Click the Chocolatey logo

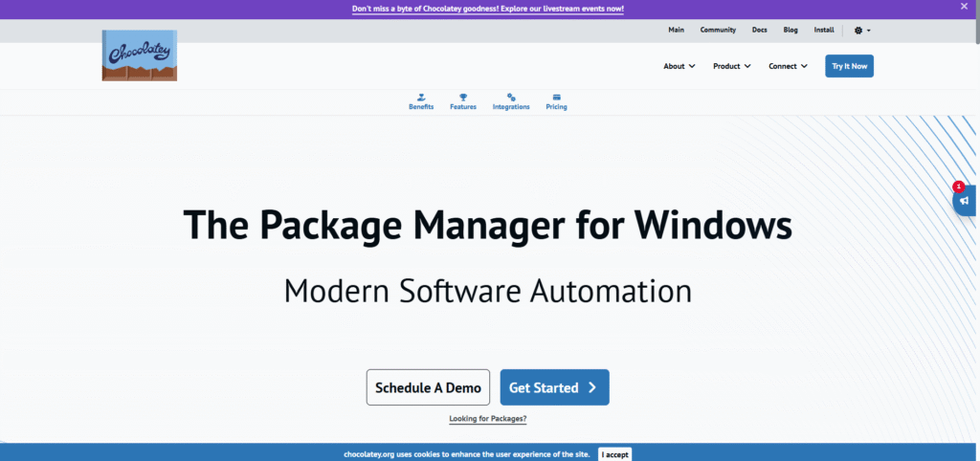139,55
